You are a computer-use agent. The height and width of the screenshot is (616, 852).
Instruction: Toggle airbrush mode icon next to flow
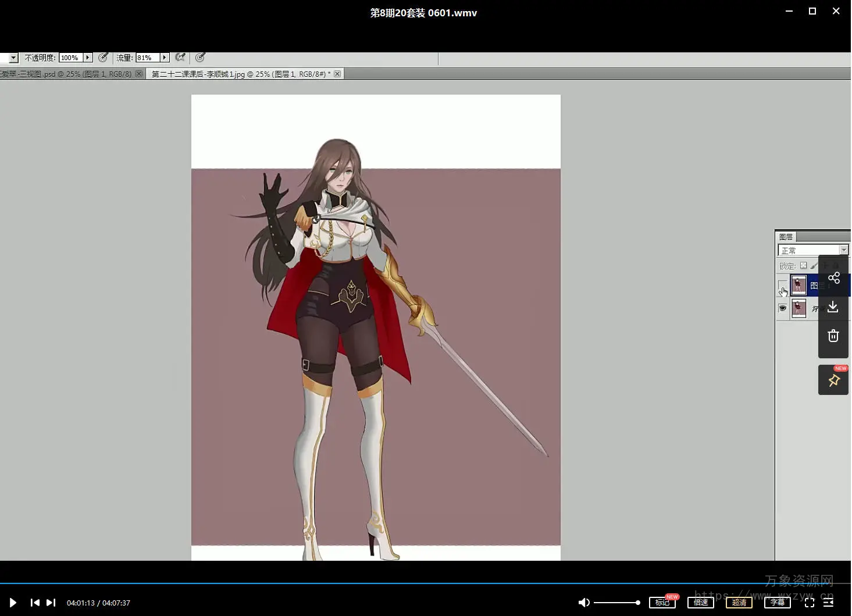180,58
